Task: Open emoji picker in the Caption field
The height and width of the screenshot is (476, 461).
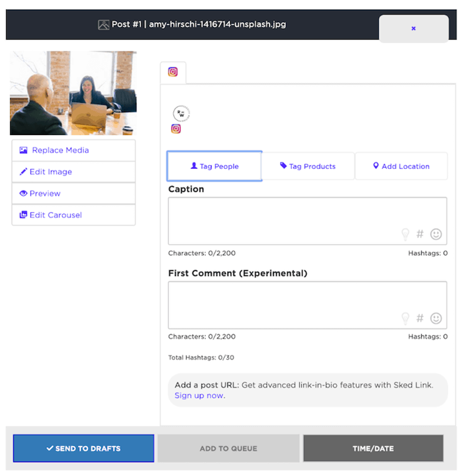Action: tap(436, 234)
